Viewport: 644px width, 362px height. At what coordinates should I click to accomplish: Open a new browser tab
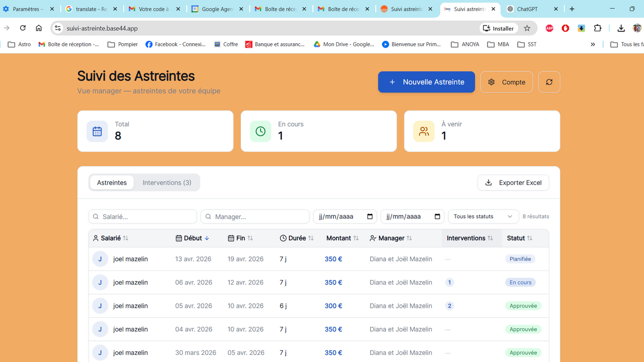pyautogui.click(x=572, y=9)
